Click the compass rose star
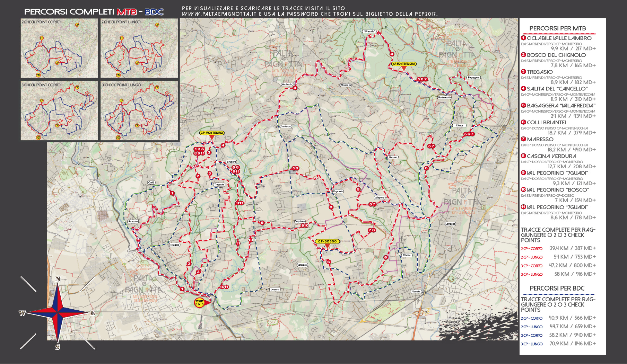The image size is (627, 364). pyautogui.click(x=58, y=312)
